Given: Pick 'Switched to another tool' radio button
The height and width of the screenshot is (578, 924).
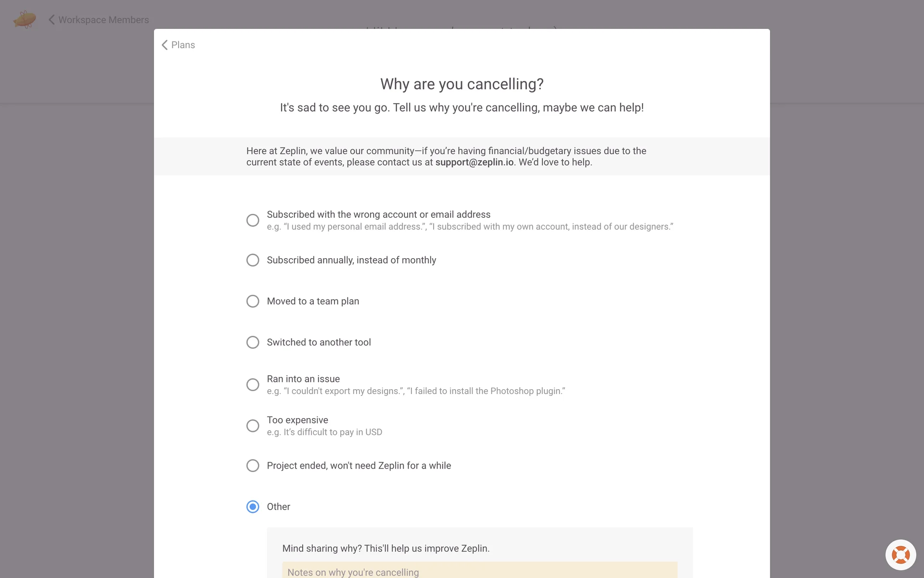Looking at the screenshot, I should 253,342.
